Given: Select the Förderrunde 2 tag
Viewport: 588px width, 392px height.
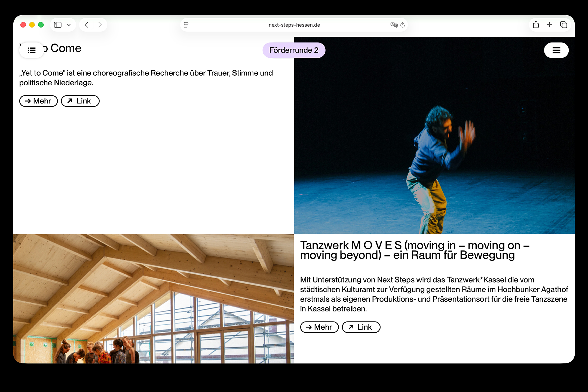Looking at the screenshot, I should (294, 50).
